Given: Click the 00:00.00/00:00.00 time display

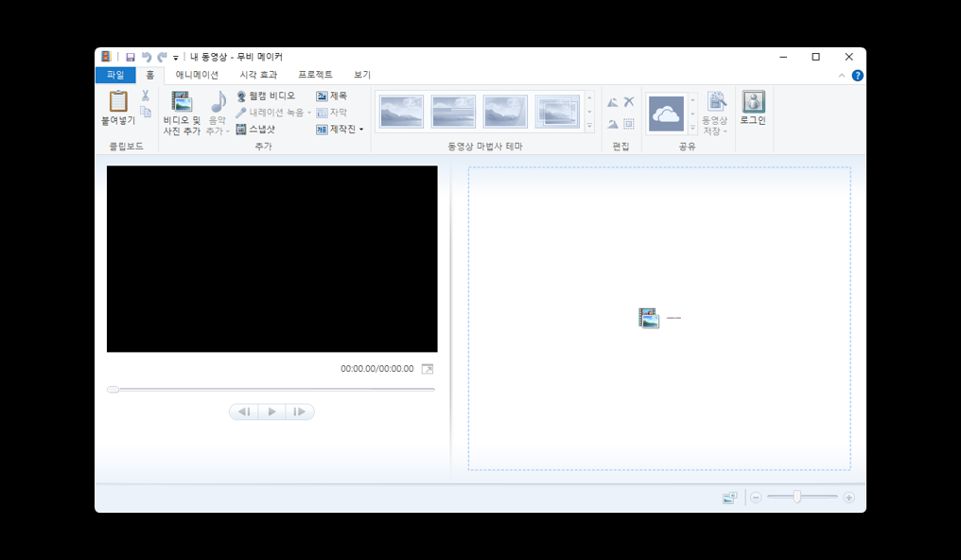Looking at the screenshot, I should pos(376,369).
